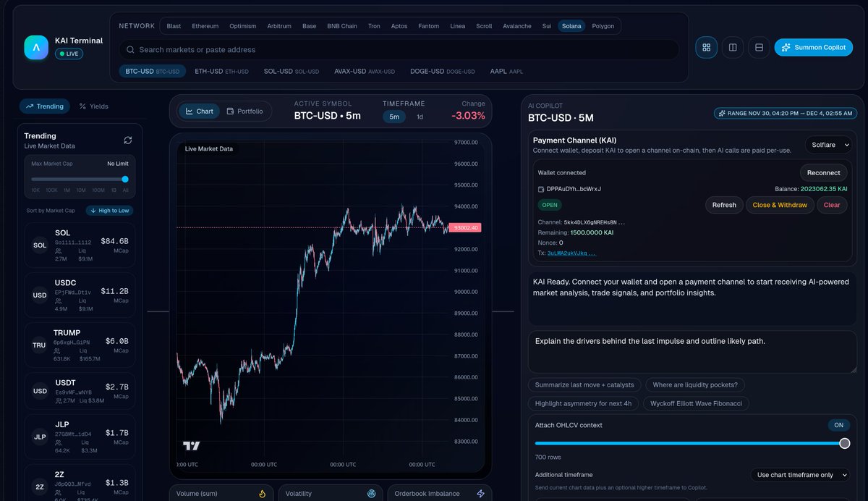Select the 5m timeframe
868x501 pixels.
tap(394, 117)
